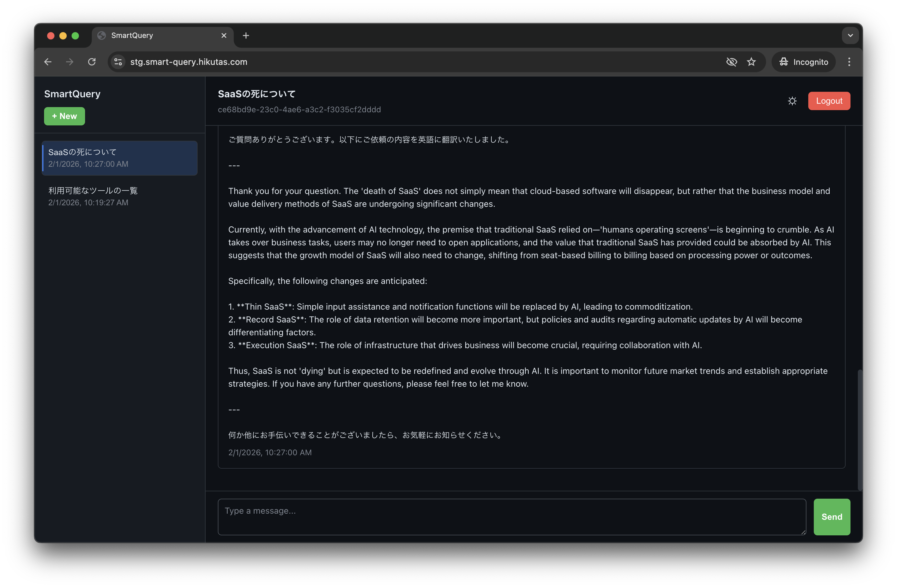Image resolution: width=897 pixels, height=588 pixels.
Task: Click the browser forward arrow
Action: (70, 62)
